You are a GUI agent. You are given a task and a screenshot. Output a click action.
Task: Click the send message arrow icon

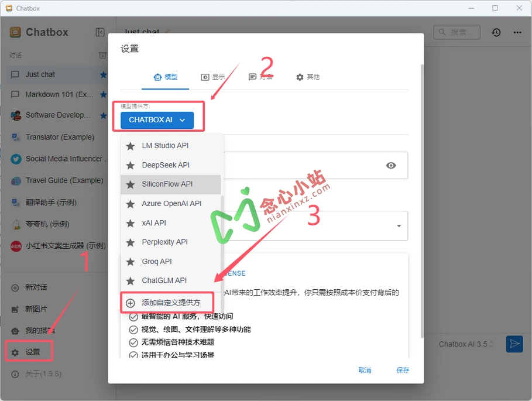coord(514,344)
